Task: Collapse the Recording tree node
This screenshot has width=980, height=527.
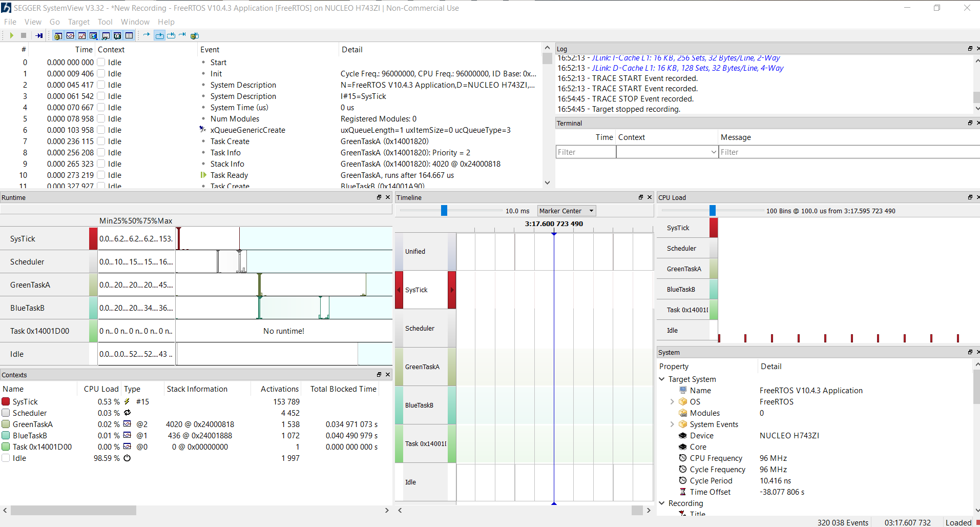Action: (662, 503)
